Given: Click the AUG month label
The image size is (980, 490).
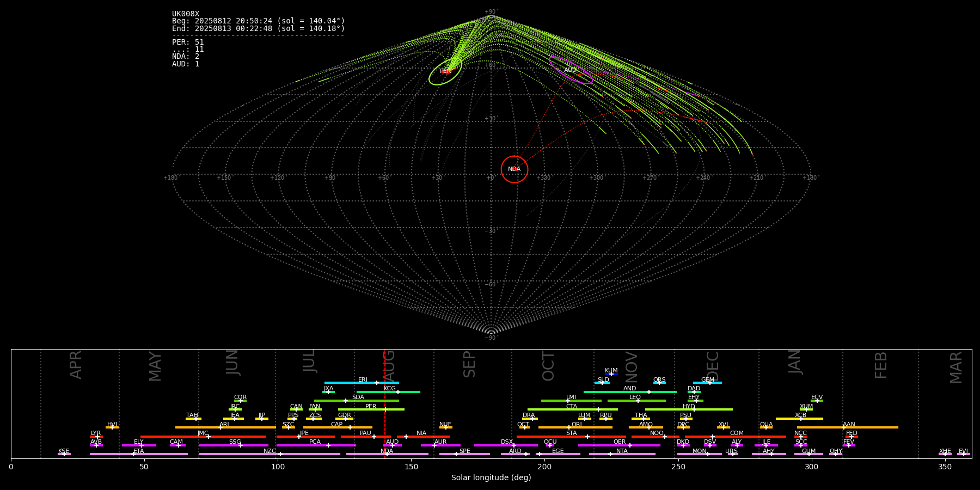Looking at the screenshot, I should (x=389, y=366).
